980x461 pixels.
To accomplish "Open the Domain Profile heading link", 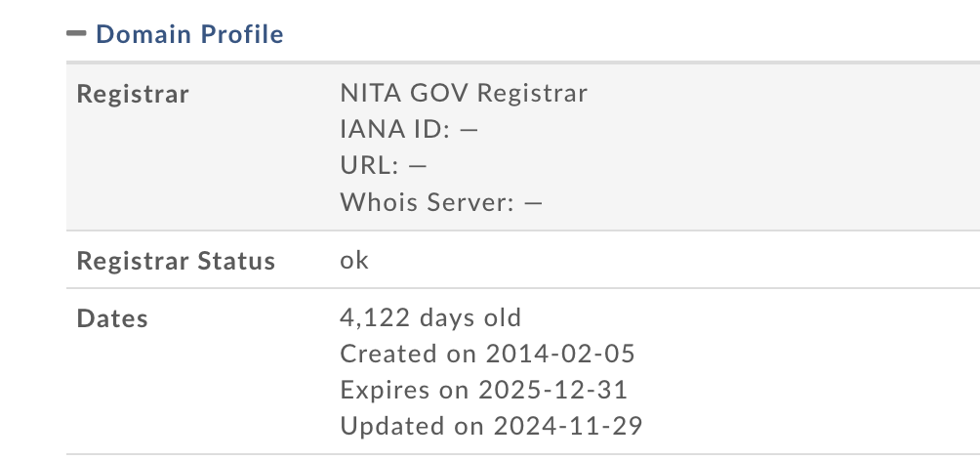I will 189,34.
